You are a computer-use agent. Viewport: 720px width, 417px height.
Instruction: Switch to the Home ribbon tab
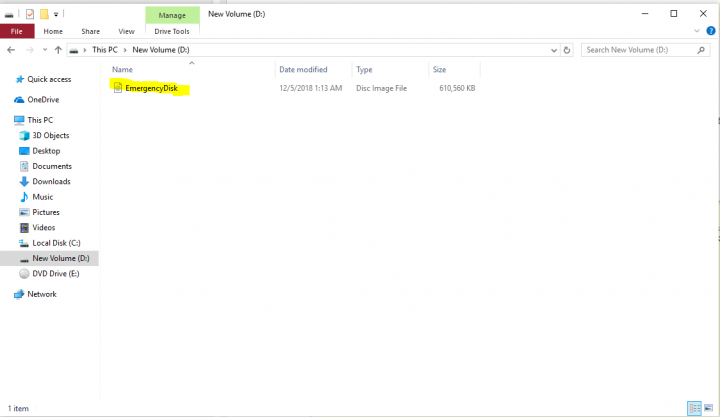pos(53,31)
